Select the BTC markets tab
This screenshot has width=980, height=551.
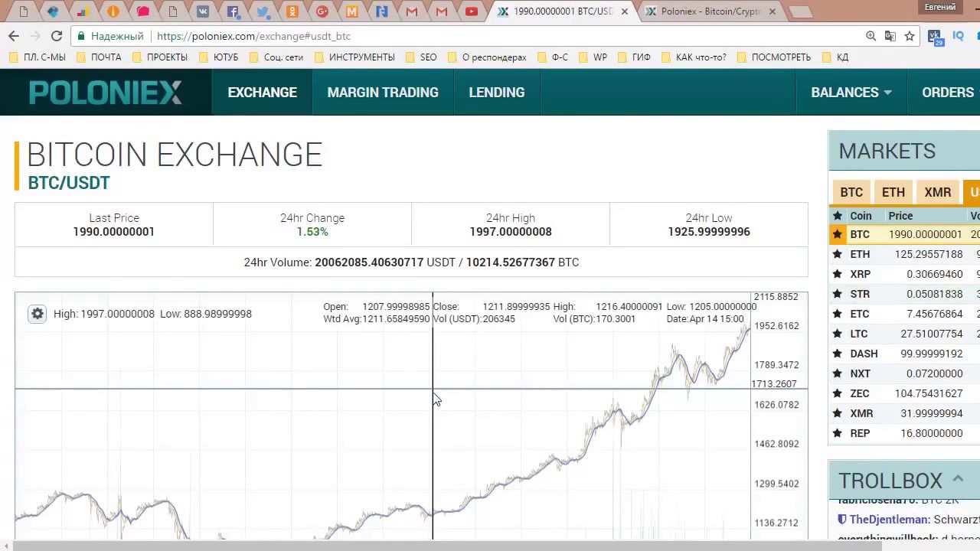point(851,192)
